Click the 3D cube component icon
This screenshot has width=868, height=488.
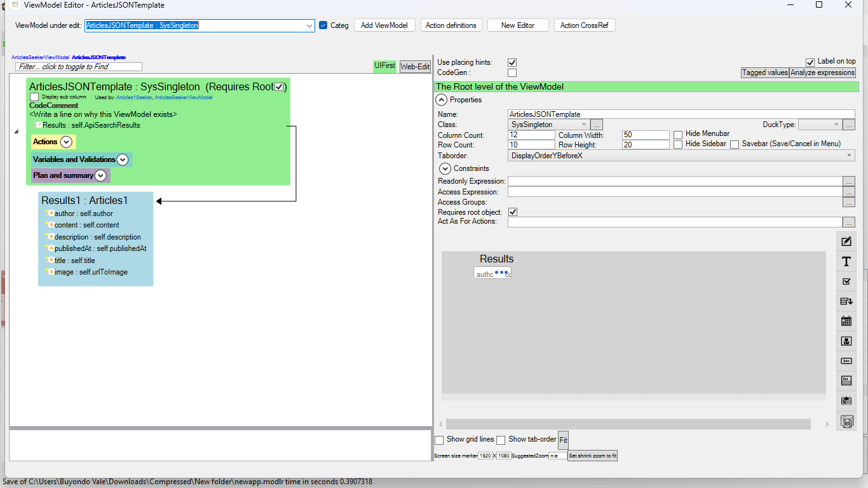coord(846,401)
